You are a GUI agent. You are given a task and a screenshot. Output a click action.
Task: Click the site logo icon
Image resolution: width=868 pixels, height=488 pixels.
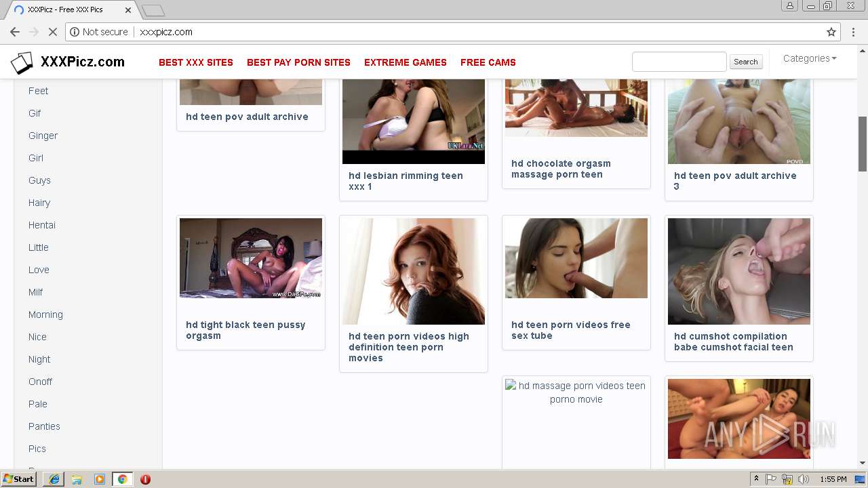click(x=22, y=62)
